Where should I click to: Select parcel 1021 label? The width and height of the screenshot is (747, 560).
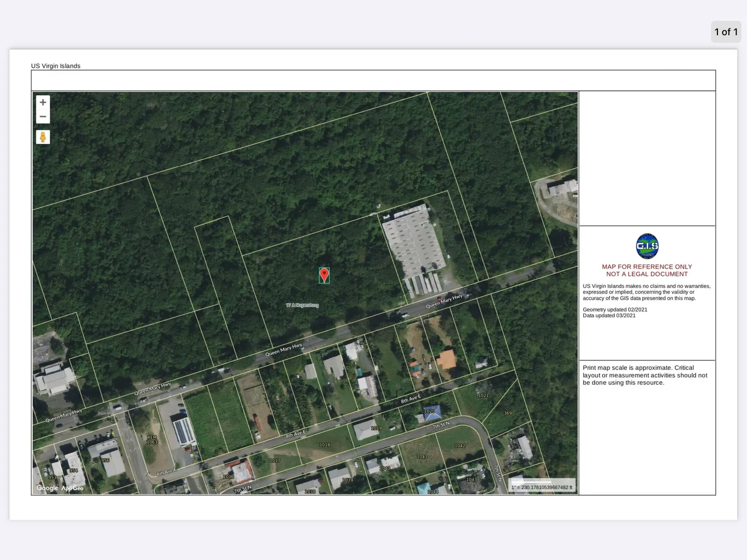click(x=483, y=396)
